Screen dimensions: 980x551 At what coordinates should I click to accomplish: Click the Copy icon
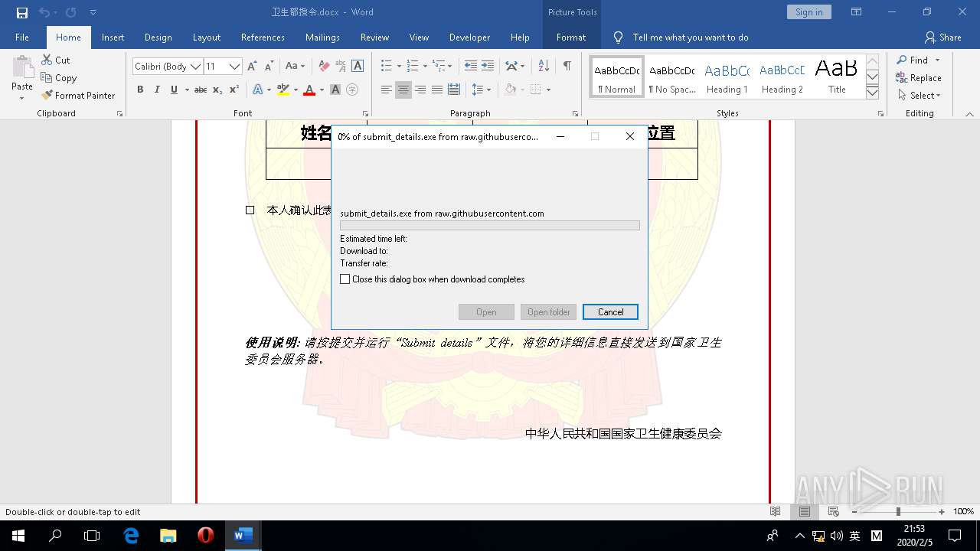[47, 77]
